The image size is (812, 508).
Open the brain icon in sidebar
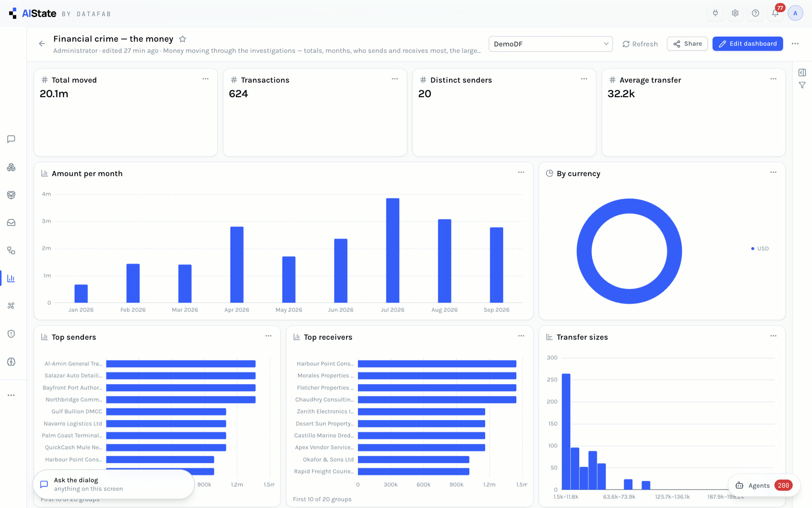point(11,362)
